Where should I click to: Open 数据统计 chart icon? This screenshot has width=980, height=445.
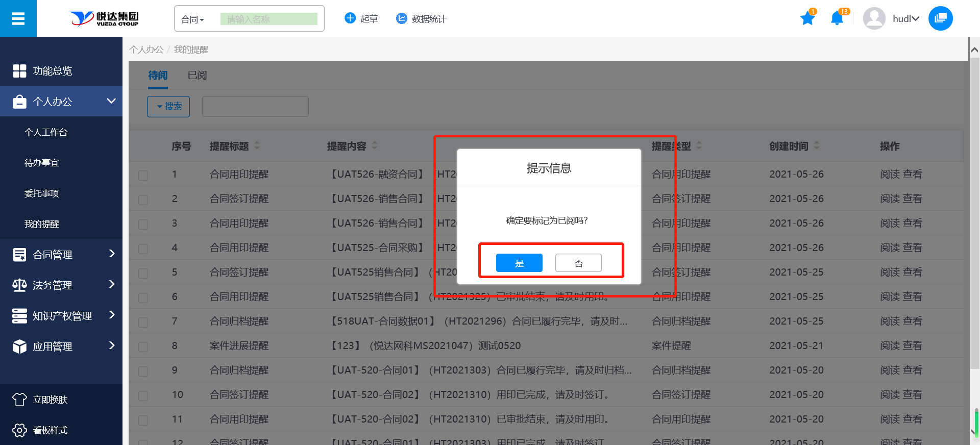pyautogui.click(x=402, y=18)
